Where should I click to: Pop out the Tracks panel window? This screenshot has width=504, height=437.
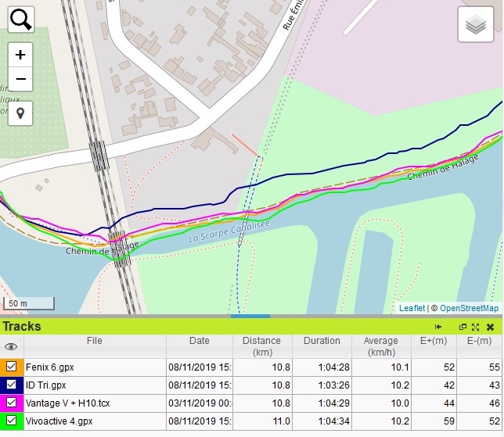tap(463, 327)
